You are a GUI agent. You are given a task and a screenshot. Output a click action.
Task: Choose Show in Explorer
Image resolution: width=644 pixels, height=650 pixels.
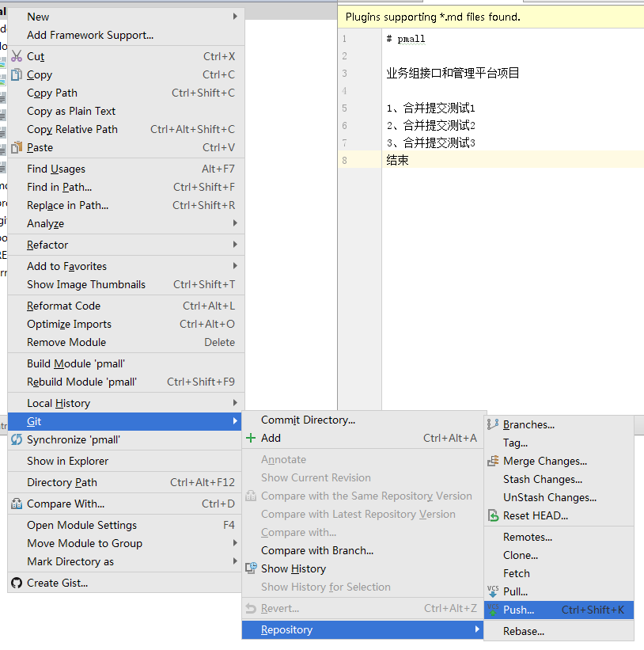pos(126,461)
